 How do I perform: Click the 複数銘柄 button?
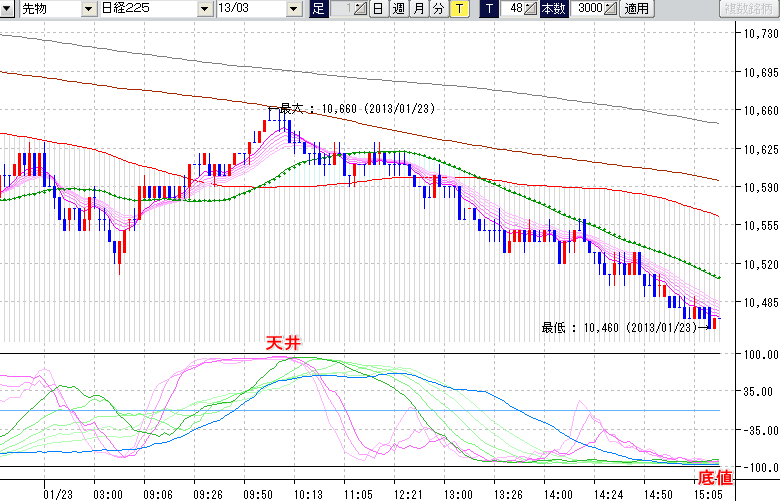coord(749,9)
